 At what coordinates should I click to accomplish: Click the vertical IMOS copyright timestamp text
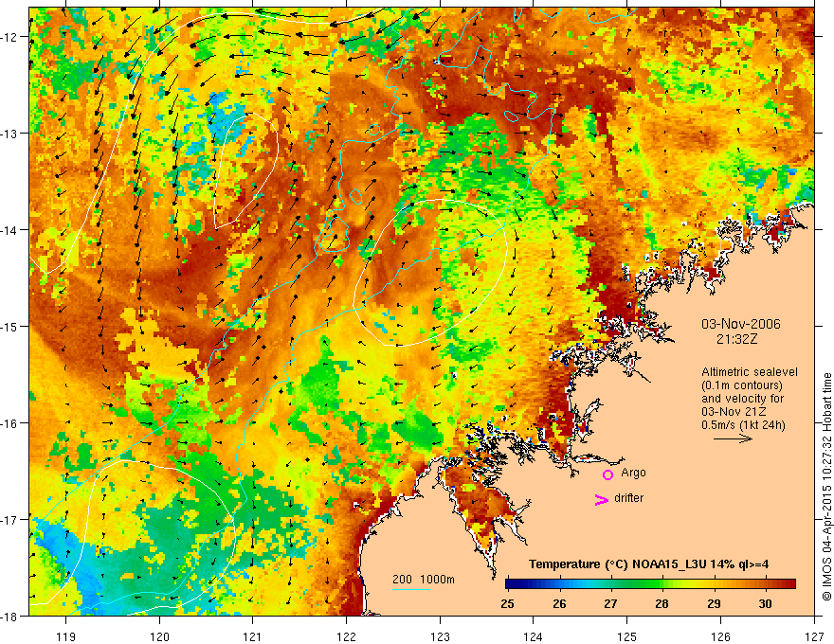(x=826, y=487)
